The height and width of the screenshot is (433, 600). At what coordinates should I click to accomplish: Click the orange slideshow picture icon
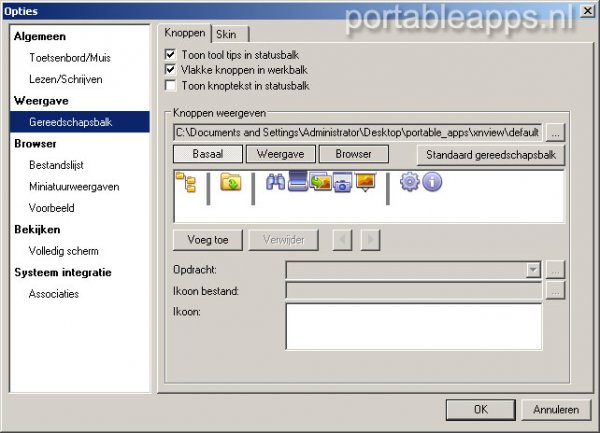point(365,182)
